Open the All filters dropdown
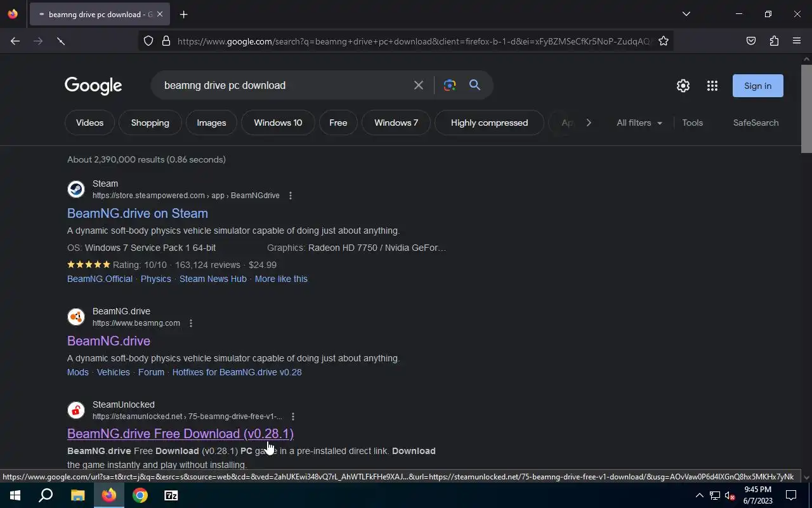 639,123
